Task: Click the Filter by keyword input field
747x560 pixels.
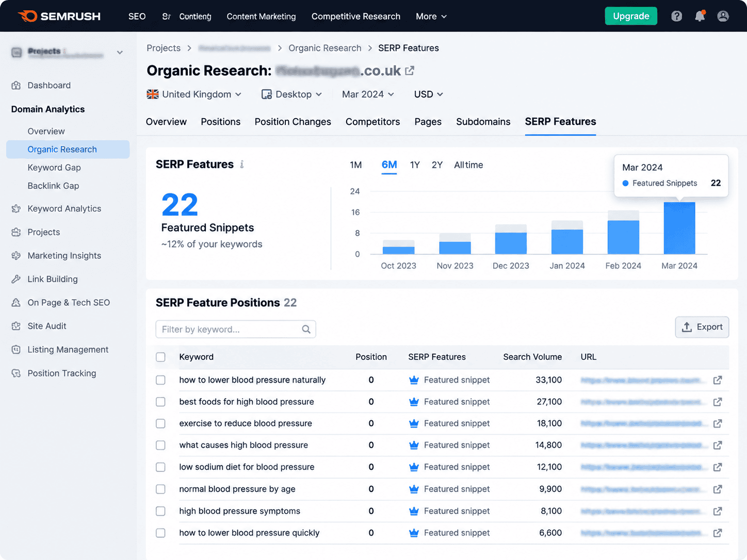Action: coord(236,329)
